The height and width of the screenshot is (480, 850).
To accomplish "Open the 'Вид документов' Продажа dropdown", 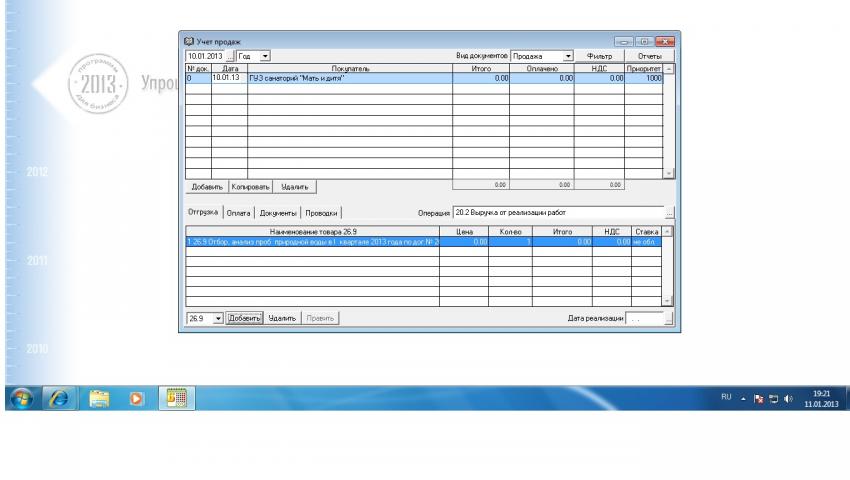I will pyautogui.click(x=568, y=57).
